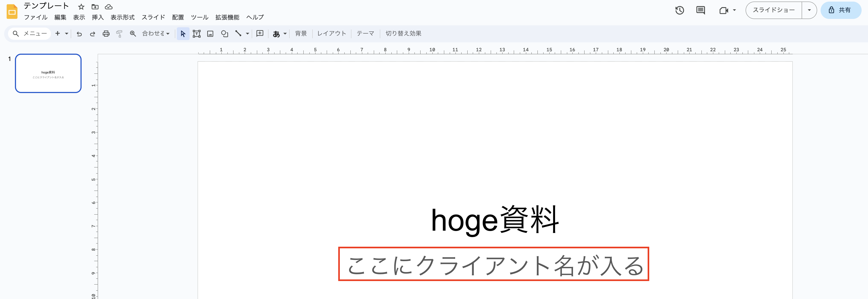Open the 挿入 menu
868x299 pixels.
[x=97, y=17]
